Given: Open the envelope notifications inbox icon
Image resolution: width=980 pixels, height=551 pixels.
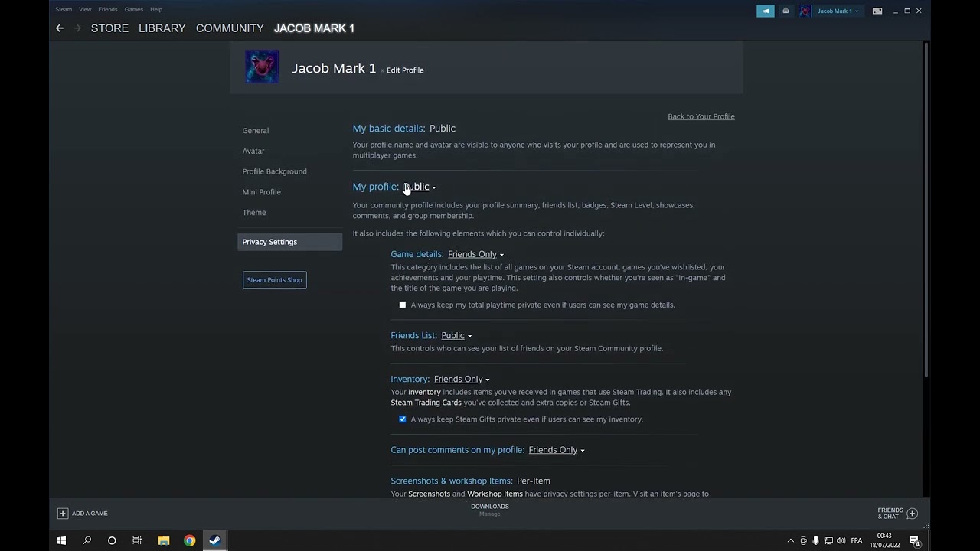Looking at the screenshot, I should point(786,11).
